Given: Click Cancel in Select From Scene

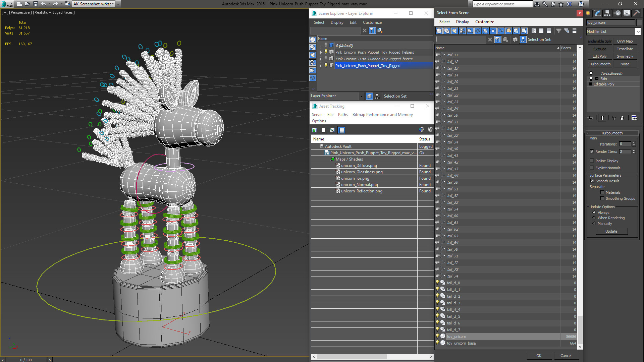Looking at the screenshot, I should pyautogui.click(x=566, y=356).
